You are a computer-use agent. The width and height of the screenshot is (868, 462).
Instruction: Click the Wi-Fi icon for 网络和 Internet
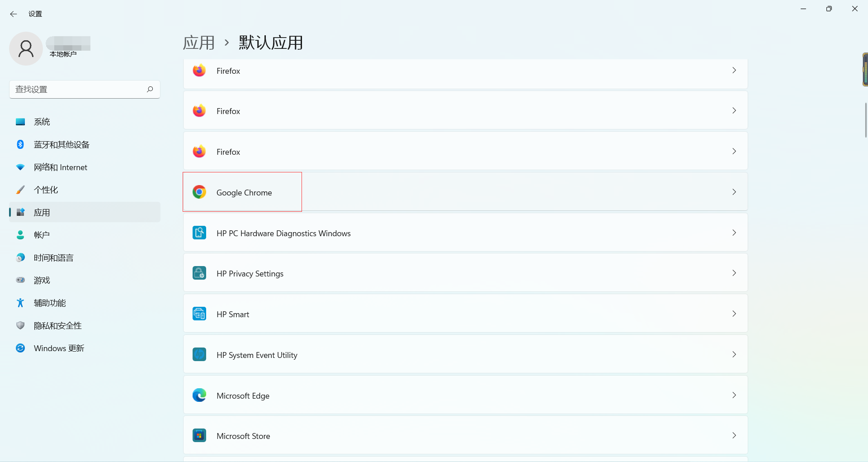pyautogui.click(x=20, y=167)
